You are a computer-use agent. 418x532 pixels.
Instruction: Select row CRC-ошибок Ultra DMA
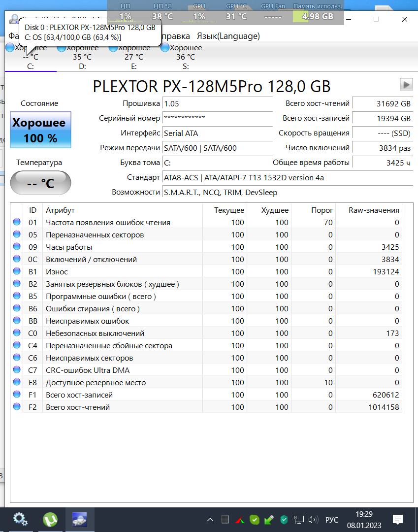206,370
